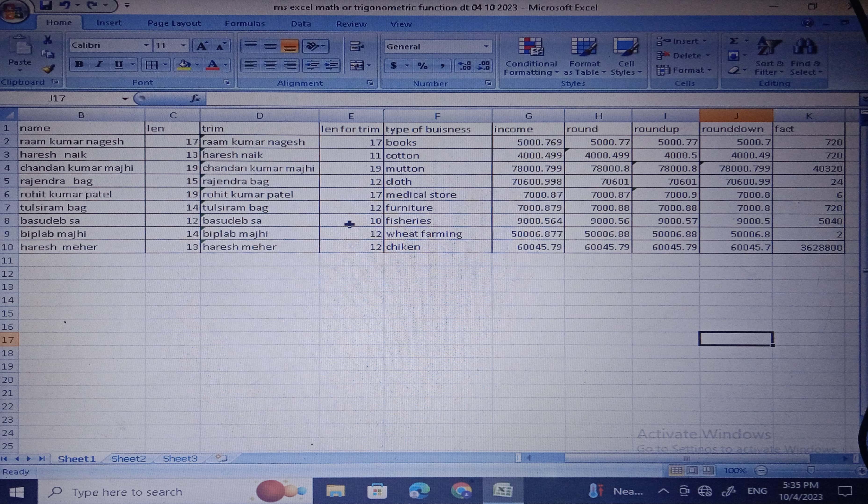868x504 pixels.
Task: Click the Increase Font Size icon
Action: [202, 46]
